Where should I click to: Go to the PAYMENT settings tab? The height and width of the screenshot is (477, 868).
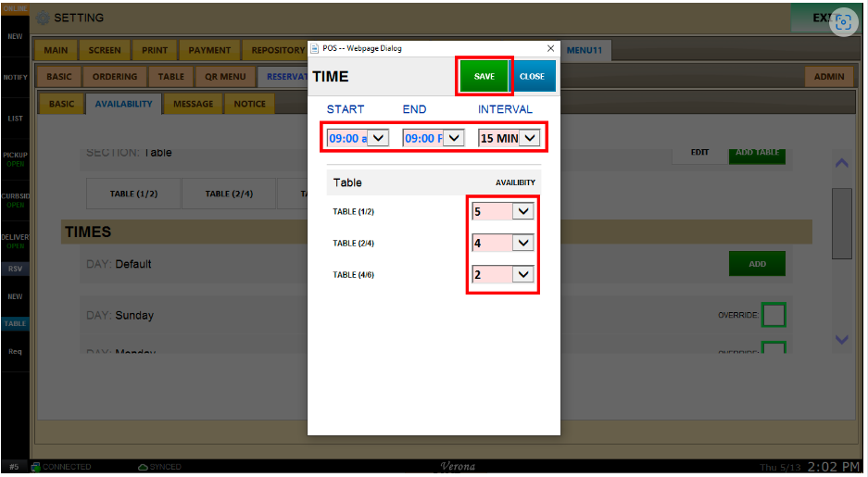coord(209,50)
